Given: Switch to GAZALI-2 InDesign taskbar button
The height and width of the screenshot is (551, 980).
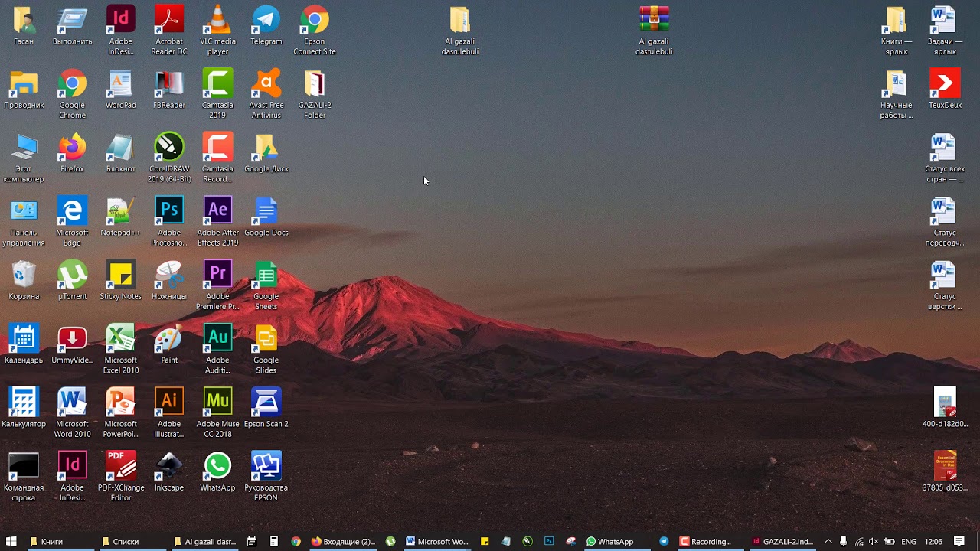Looking at the screenshot, I should [782, 542].
